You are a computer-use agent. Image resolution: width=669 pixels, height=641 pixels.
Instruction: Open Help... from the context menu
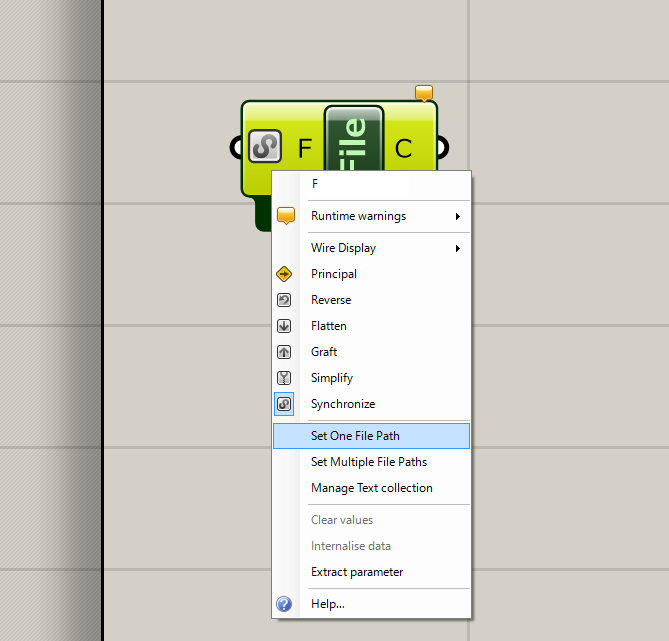click(x=371, y=604)
